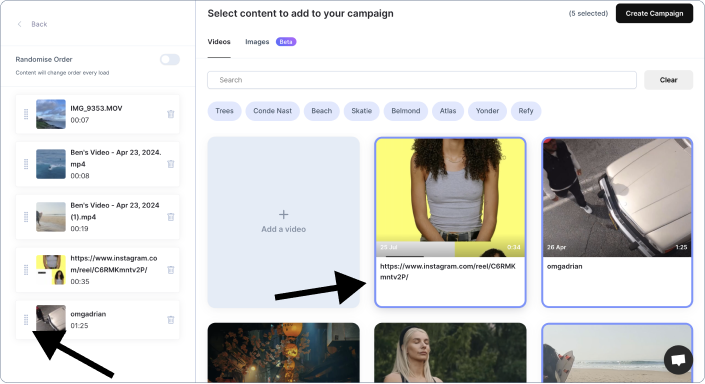Focus the Search input field
This screenshot has width=705, height=384.
422,80
